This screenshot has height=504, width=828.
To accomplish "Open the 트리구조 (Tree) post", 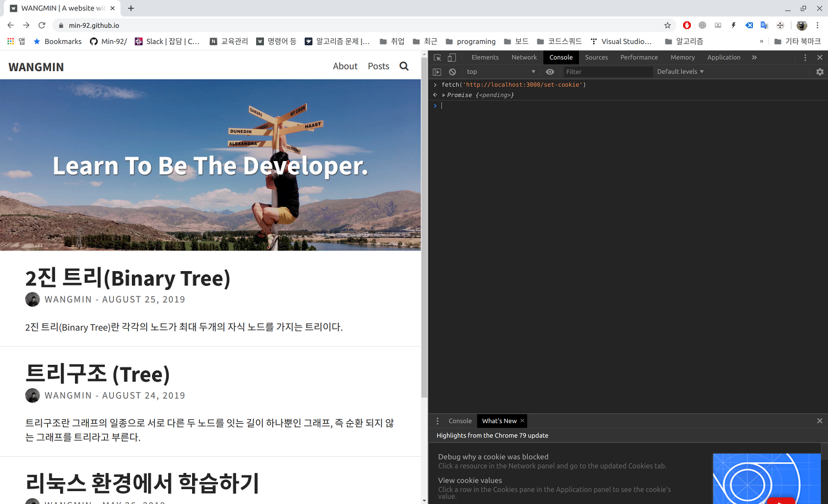I will pyautogui.click(x=98, y=374).
